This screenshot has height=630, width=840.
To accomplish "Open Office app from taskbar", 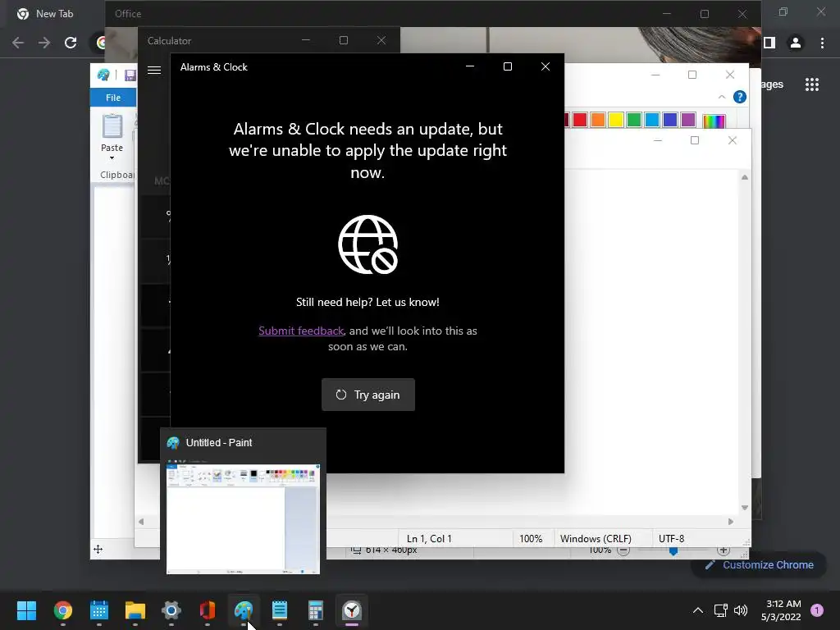I will (208, 610).
